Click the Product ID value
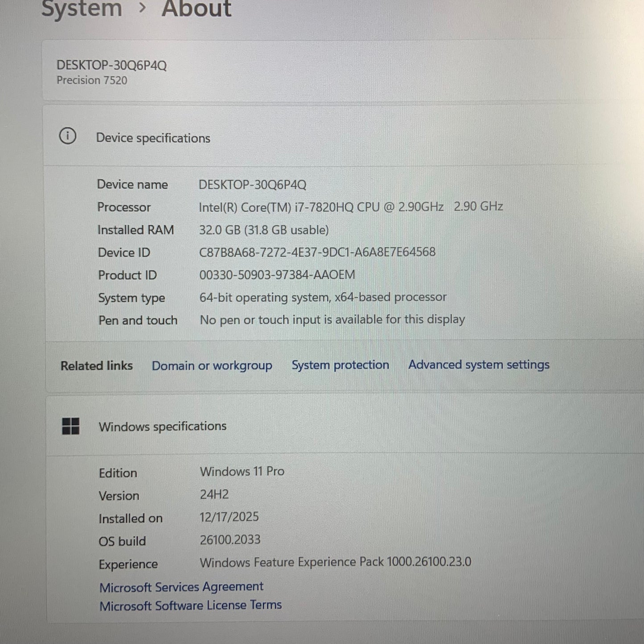This screenshot has height=644, width=644. (277, 275)
